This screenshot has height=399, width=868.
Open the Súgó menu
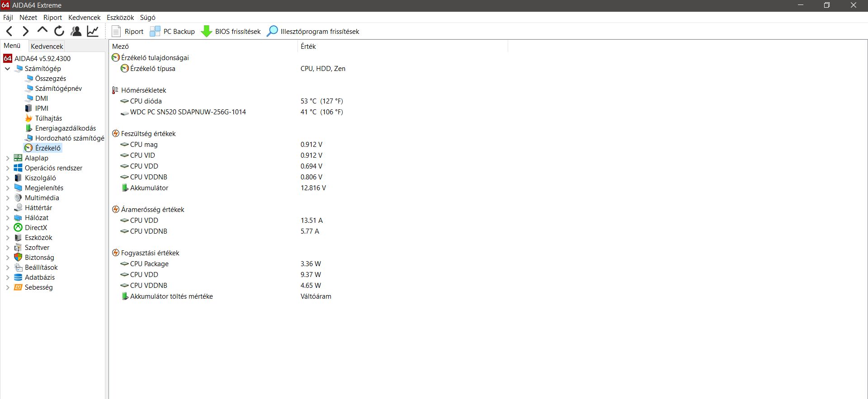pyautogui.click(x=147, y=17)
